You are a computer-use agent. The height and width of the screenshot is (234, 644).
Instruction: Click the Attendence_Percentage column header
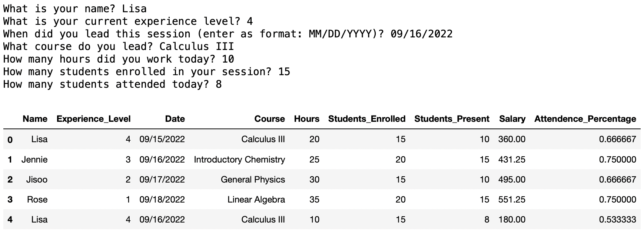(x=585, y=119)
